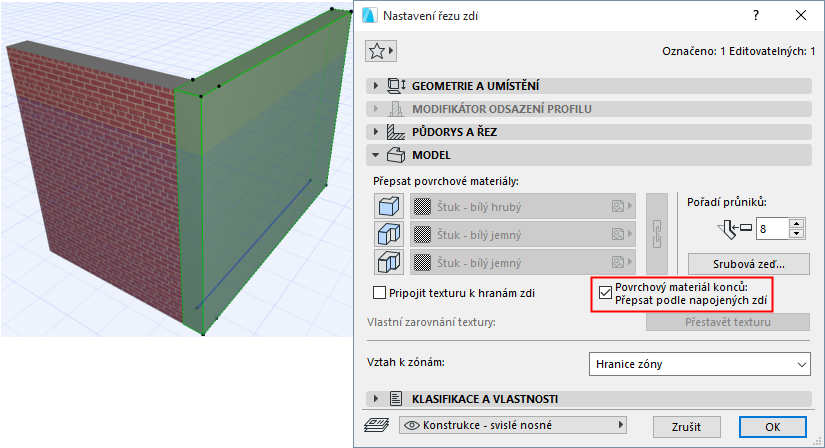Expand the Modifikátor odsazení profilu panel

(x=376, y=109)
